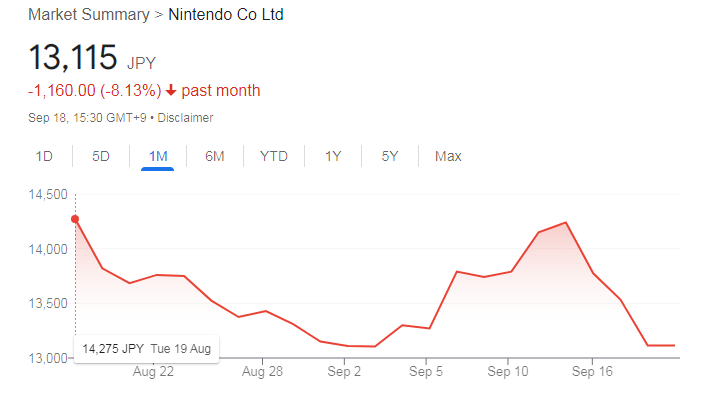Viewport: 715px width, 393px height.
Task: Click the Sep 5 axis label
Action: coord(426,372)
